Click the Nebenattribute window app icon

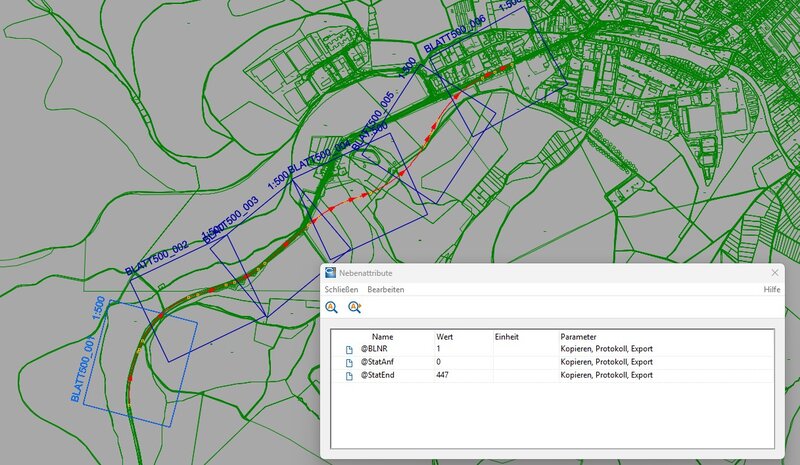click(x=330, y=272)
